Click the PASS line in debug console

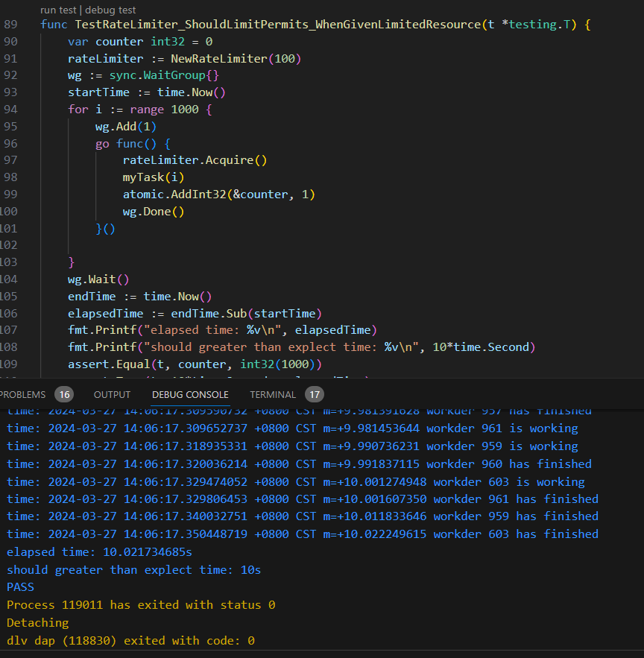pos(20,587)
